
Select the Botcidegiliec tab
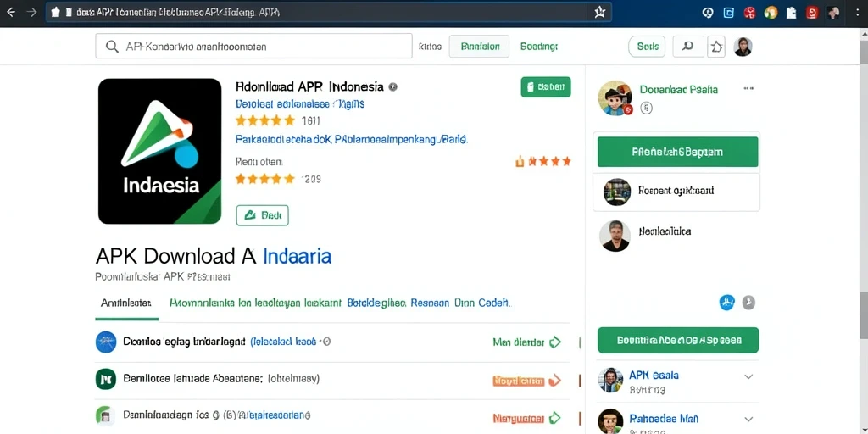[377, 303]
